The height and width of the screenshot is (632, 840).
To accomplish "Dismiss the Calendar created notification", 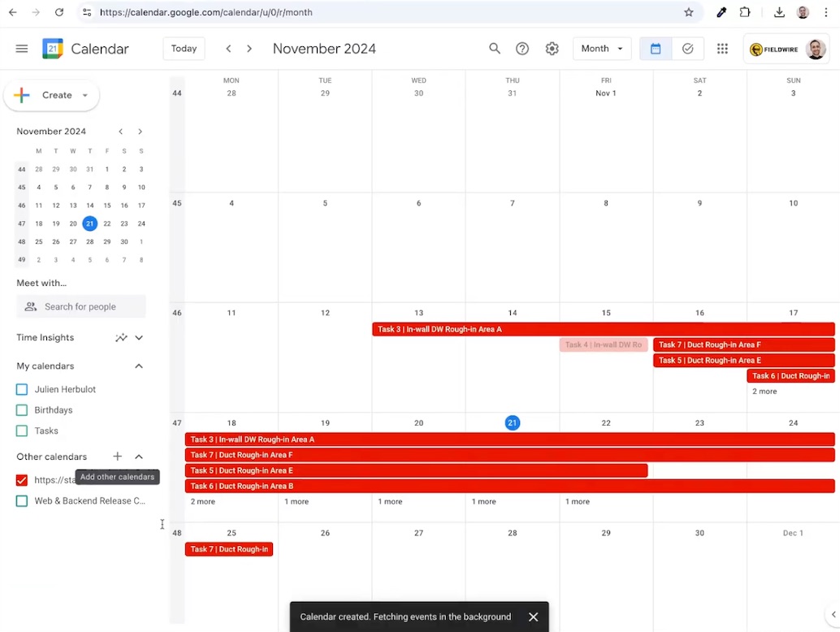I will (533, 617).
